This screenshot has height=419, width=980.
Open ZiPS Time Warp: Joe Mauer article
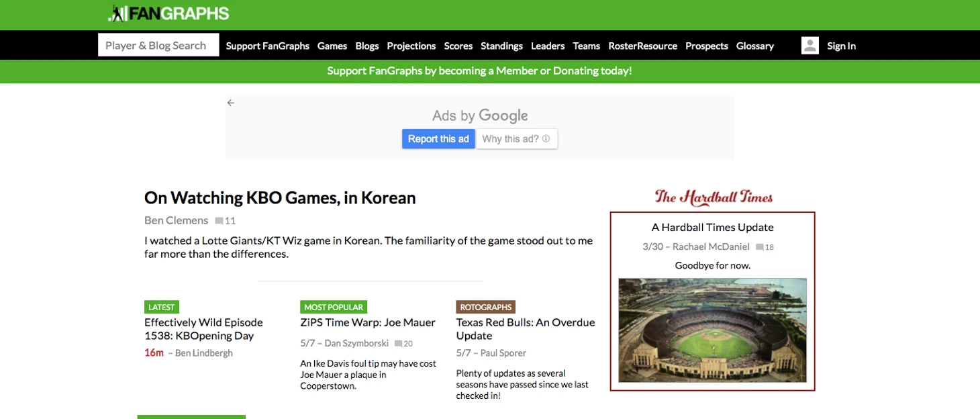pos(368,322)
